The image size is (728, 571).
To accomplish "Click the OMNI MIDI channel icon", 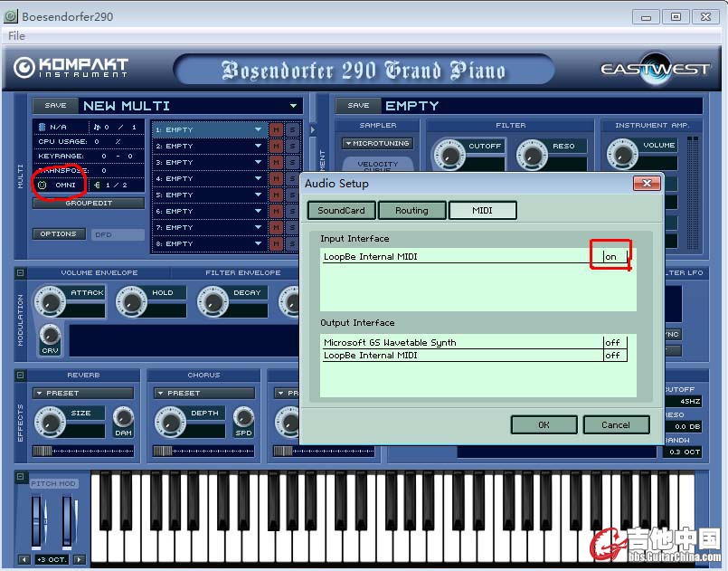I will pos(42,185).
